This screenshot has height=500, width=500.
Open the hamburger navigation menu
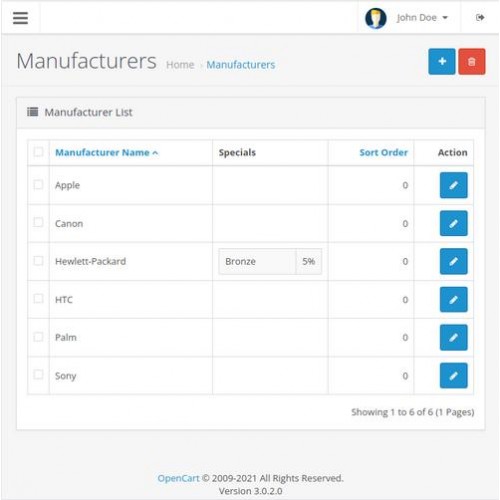click(x=20, y=18)
